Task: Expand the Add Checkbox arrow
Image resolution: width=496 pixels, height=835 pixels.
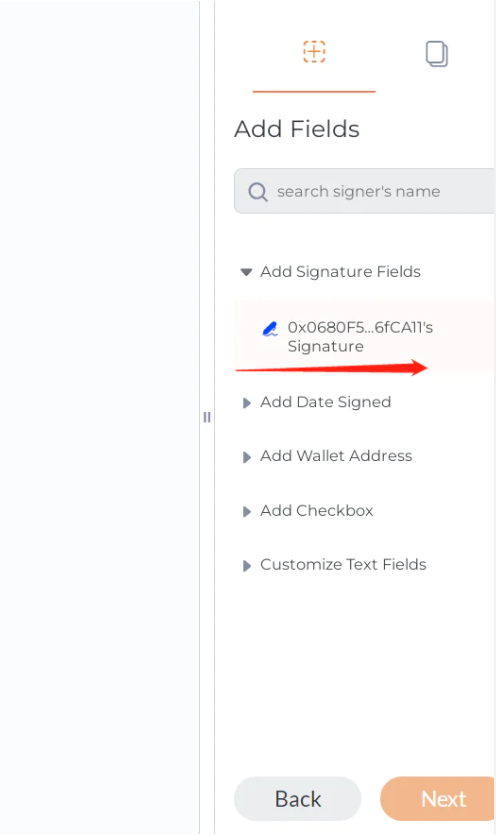Action: click(247, 512)
